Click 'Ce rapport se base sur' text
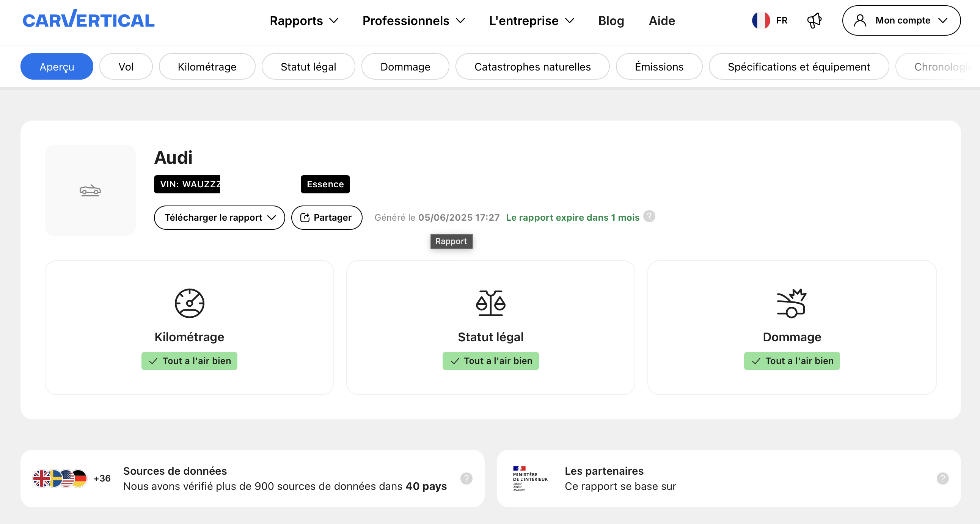 click(620, 486)
